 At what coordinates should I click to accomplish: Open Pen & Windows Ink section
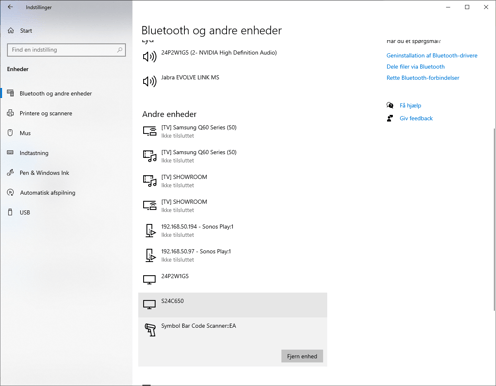[x=44, y=173]
